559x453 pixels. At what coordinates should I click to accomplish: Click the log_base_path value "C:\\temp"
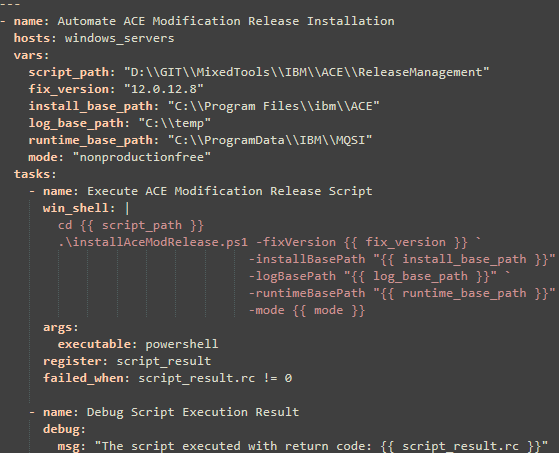pyautogui.click(x=175, y=123)
